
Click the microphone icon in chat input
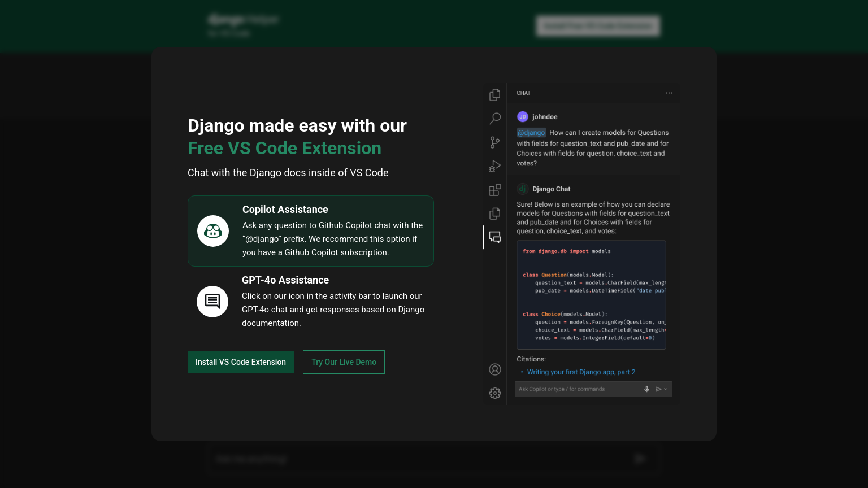pyautogui.click(x=646, y=389)
